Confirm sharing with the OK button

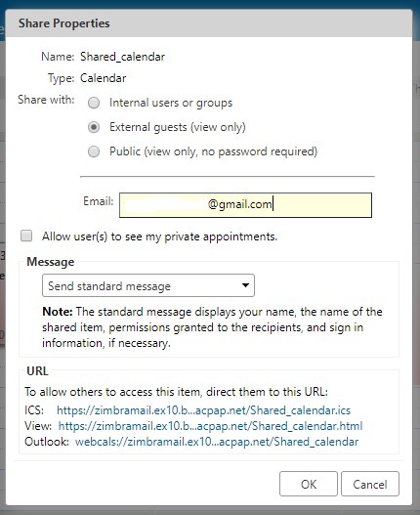coord(309,484)
